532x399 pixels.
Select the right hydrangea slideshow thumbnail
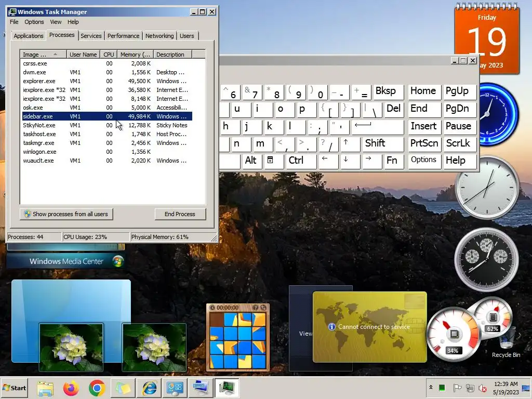coord(154,347)
